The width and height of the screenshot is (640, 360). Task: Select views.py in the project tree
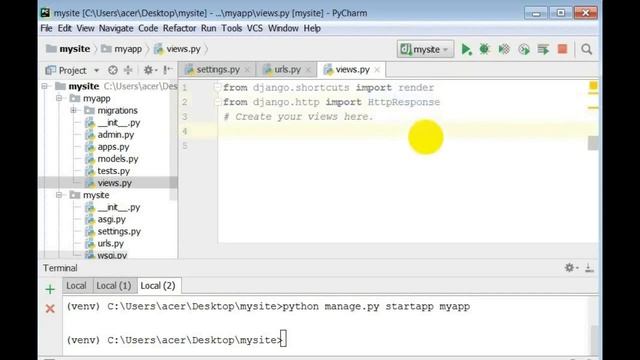click(x=108, y=183)
